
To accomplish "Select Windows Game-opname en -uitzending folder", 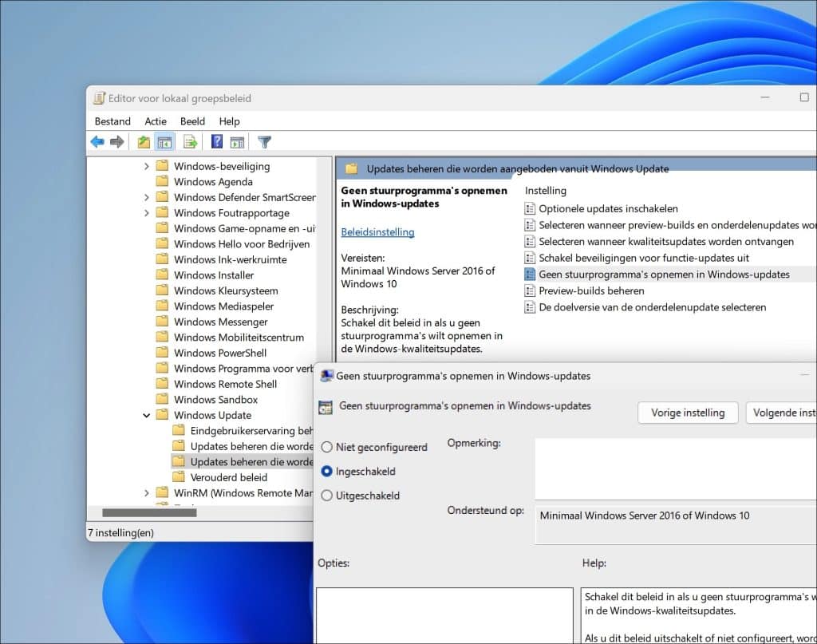I will (x=244, y=228).
